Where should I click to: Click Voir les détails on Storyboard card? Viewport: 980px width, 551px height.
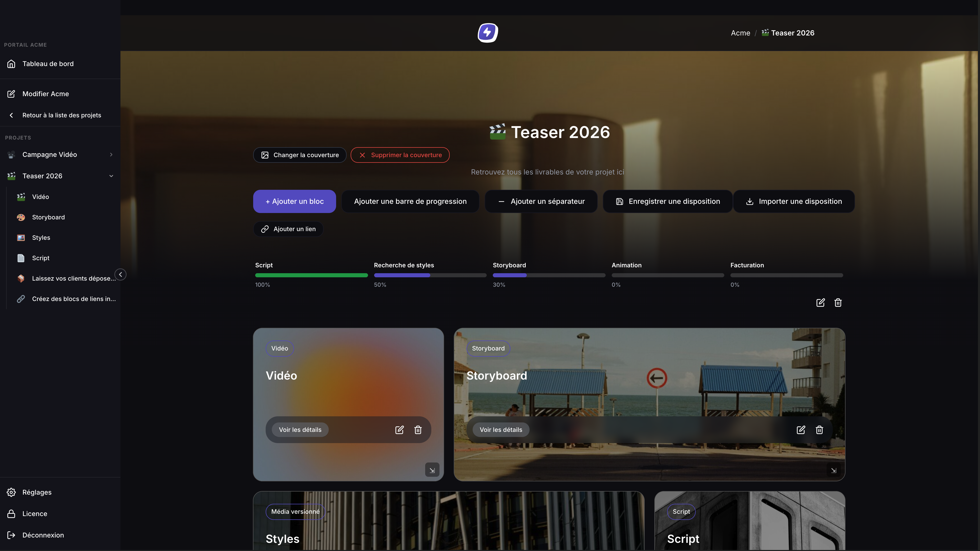point(501,430)
